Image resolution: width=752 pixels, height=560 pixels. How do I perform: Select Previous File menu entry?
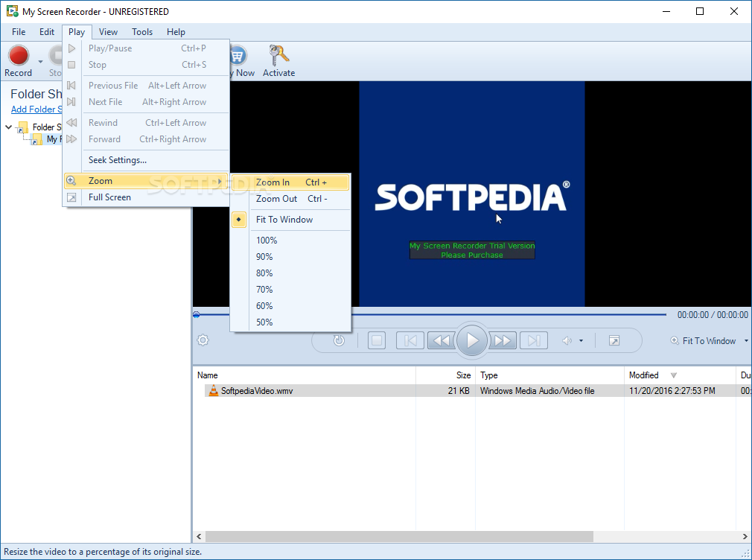tap(146, 86)
